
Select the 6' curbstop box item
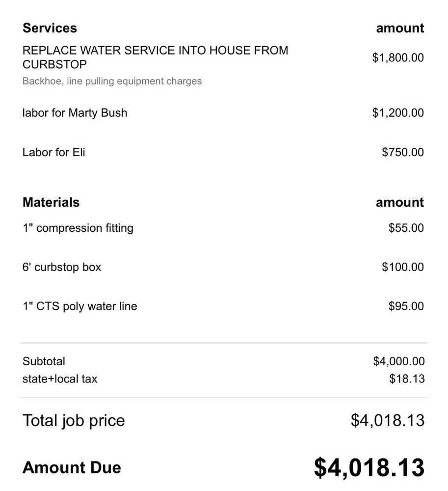coord(62,267)
